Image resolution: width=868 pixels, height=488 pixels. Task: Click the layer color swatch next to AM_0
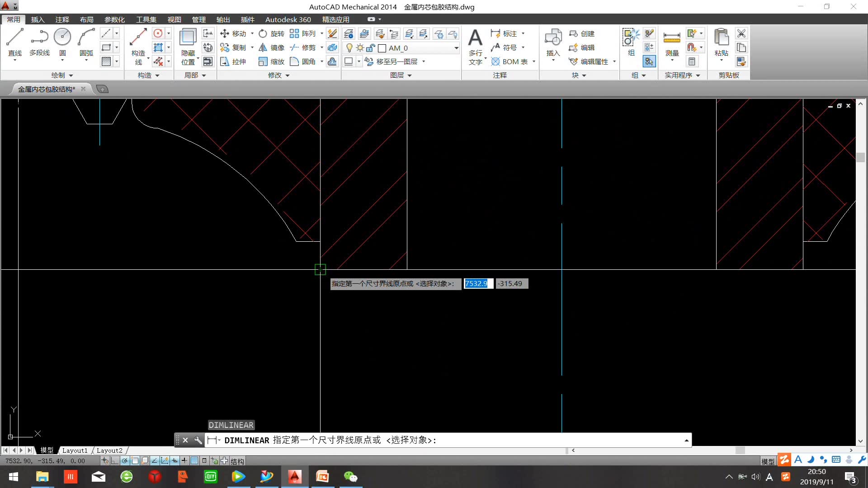(x=382, y=48)
